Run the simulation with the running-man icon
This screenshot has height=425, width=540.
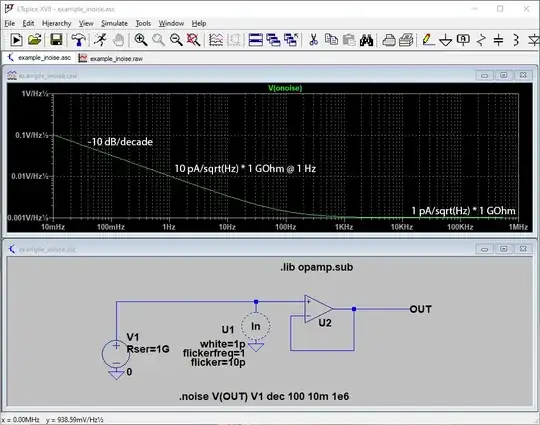[100, 40]
